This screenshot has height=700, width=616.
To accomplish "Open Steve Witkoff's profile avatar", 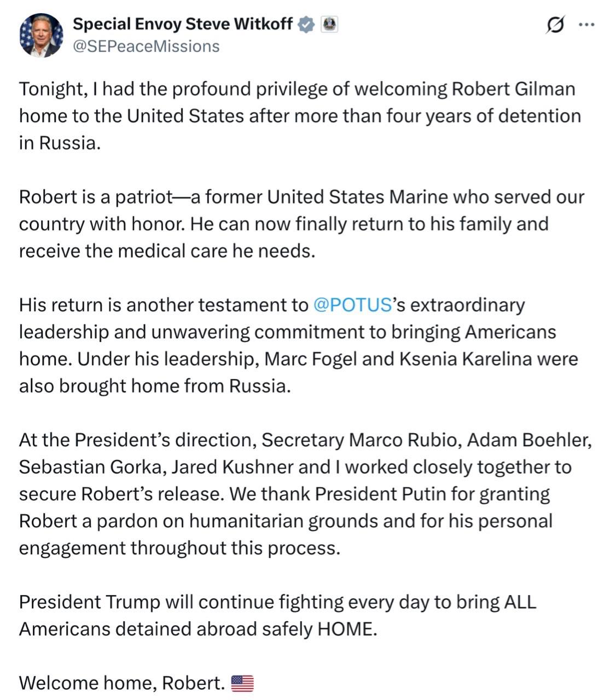I will (x=41, y=36).
